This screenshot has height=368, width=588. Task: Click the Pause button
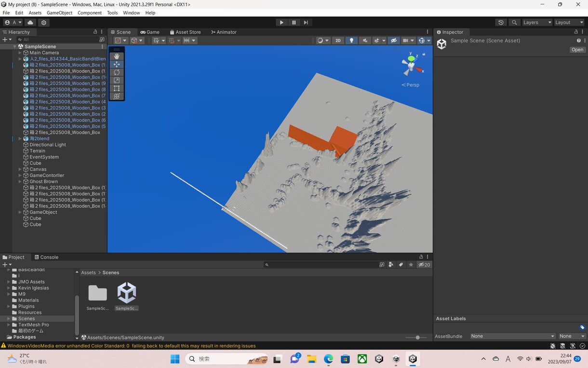[294, 22]
